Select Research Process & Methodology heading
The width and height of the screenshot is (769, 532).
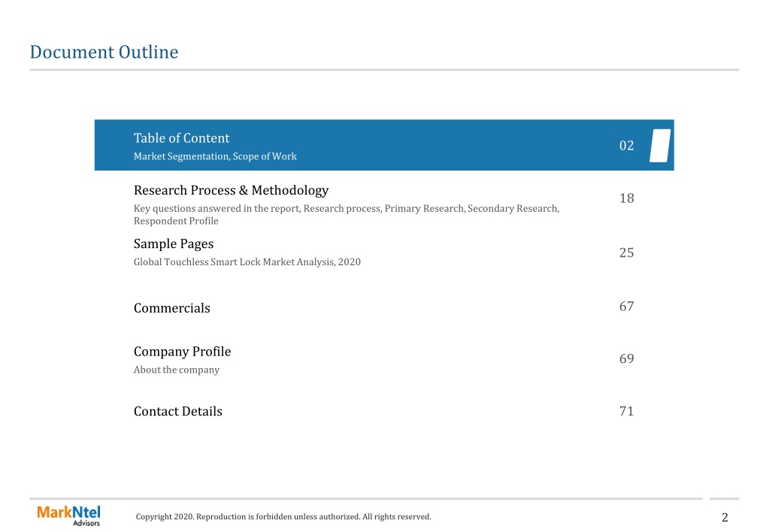click(231, 190)
